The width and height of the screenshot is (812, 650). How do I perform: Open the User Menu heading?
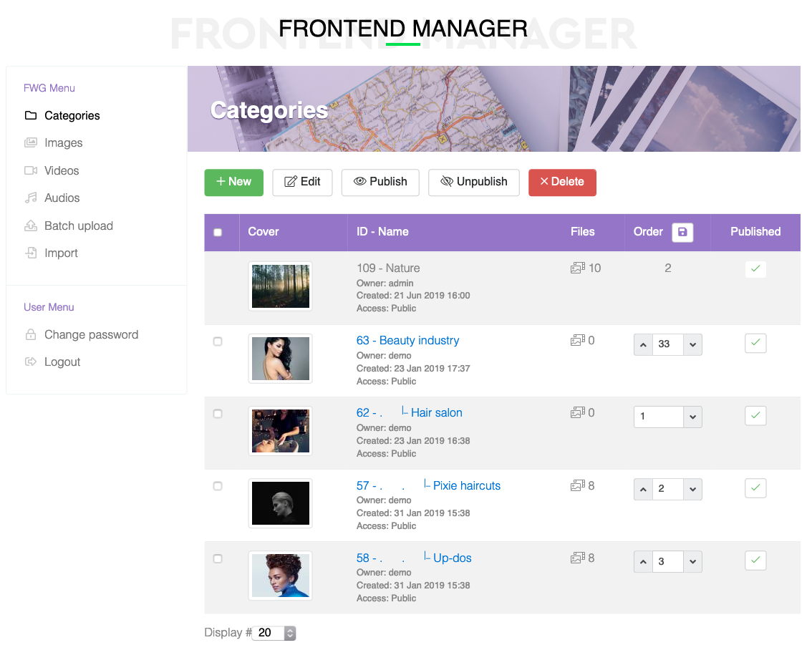[48, 306]
